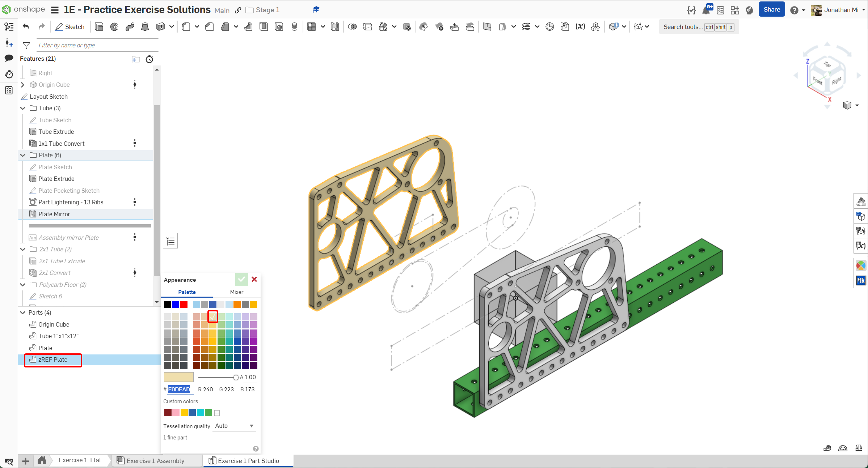Screen dimensions: 868x468
Task: Select the Extrude tool in toolbar
Action: coord(99,27)
